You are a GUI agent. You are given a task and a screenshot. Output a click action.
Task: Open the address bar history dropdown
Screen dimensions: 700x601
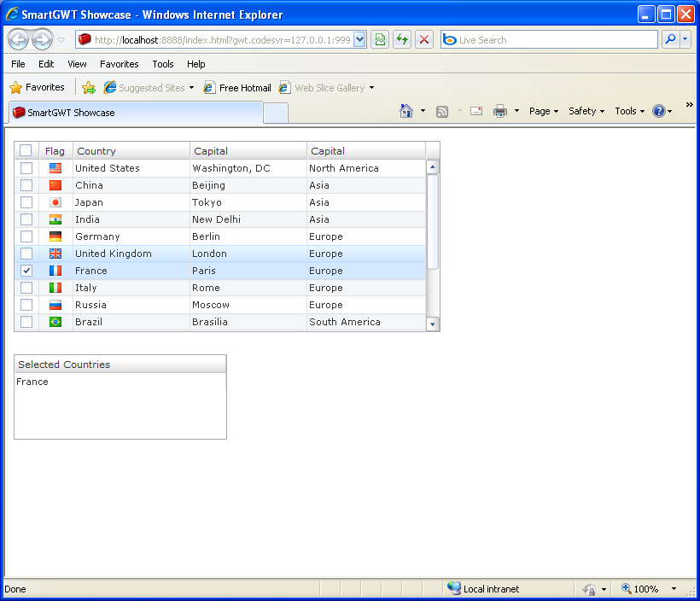pos(360,40)
